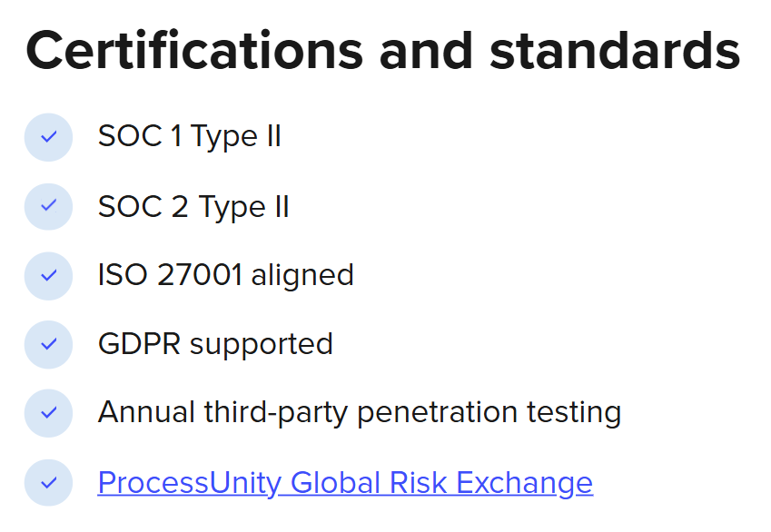Click the word Exchange in the underlined link
Screen dimensions: 771x532
tap(525, 483)
